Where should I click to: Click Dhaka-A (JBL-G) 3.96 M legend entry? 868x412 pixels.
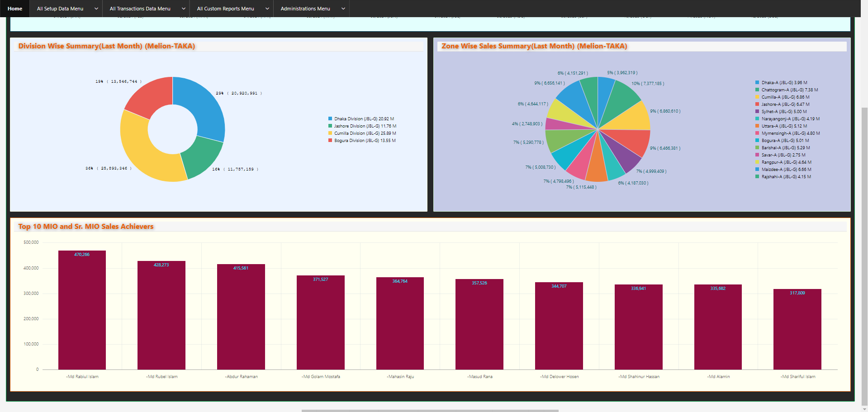coord(784,83)
